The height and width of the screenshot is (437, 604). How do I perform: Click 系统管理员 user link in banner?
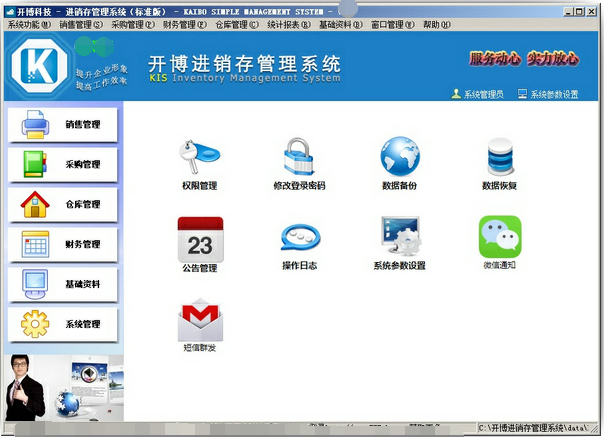click(478, 94)
